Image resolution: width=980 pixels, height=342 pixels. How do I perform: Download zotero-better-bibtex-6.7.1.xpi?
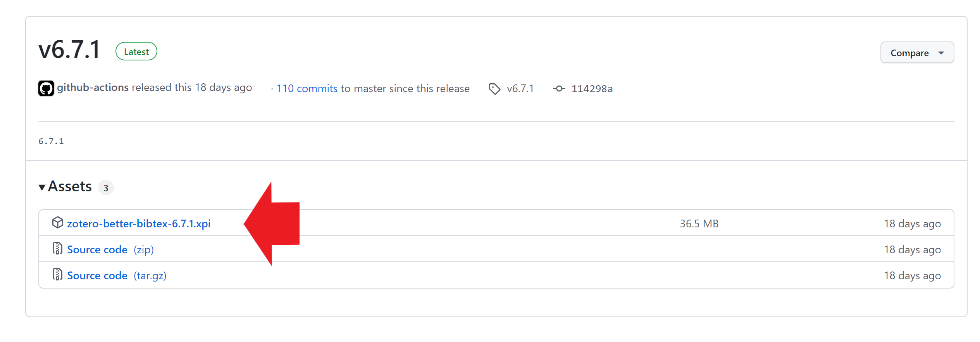[139, 223]
